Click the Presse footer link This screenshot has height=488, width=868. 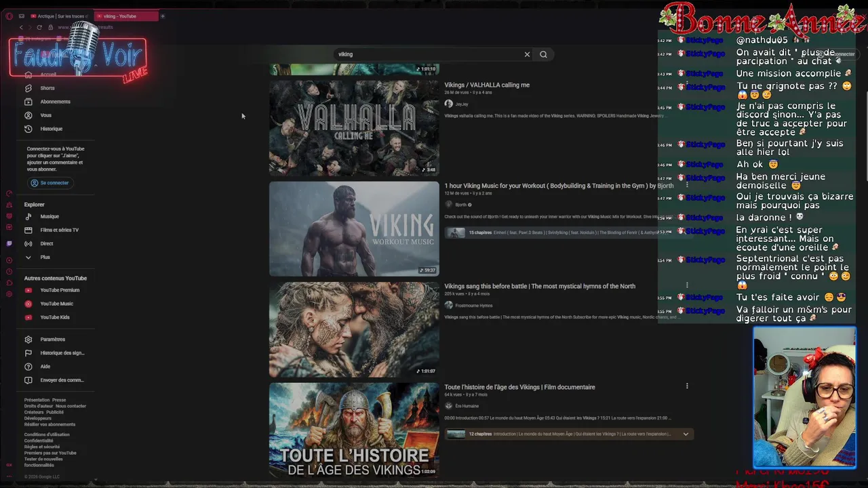(x=59, y=400)
